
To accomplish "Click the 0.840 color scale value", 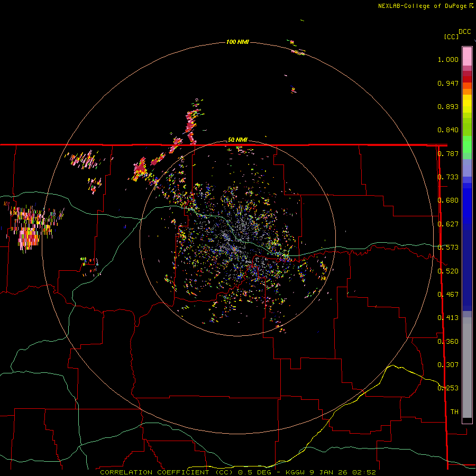I will 448,130.
